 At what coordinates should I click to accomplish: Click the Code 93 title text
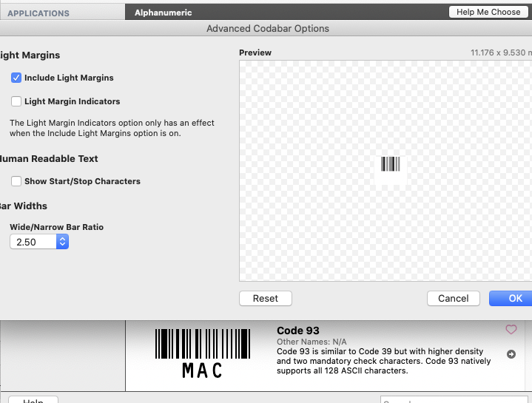(x=298, y=331)
